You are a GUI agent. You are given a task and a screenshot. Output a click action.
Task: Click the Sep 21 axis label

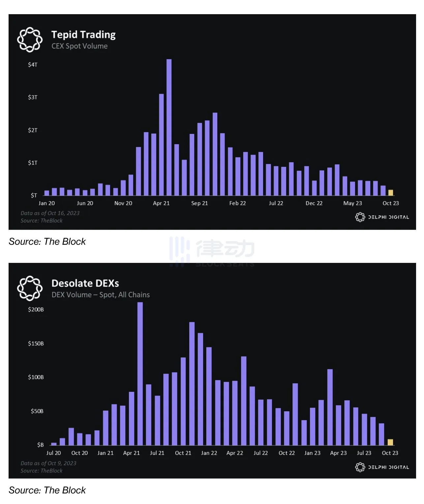199,203
